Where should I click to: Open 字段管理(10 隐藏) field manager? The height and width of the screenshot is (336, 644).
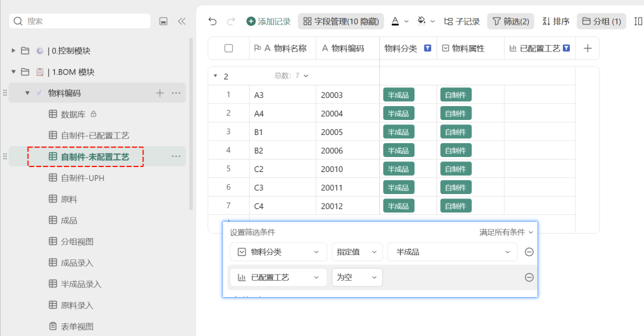point(341,21)
